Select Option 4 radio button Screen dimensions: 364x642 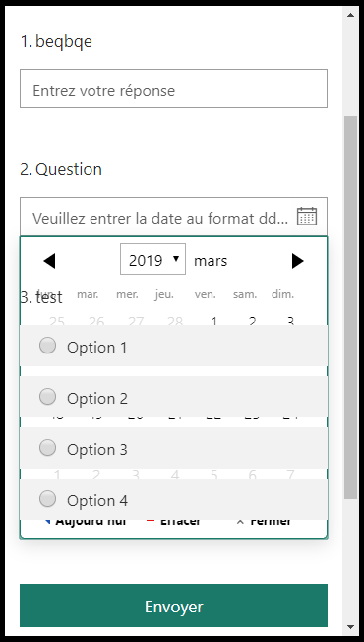[48, 498]
